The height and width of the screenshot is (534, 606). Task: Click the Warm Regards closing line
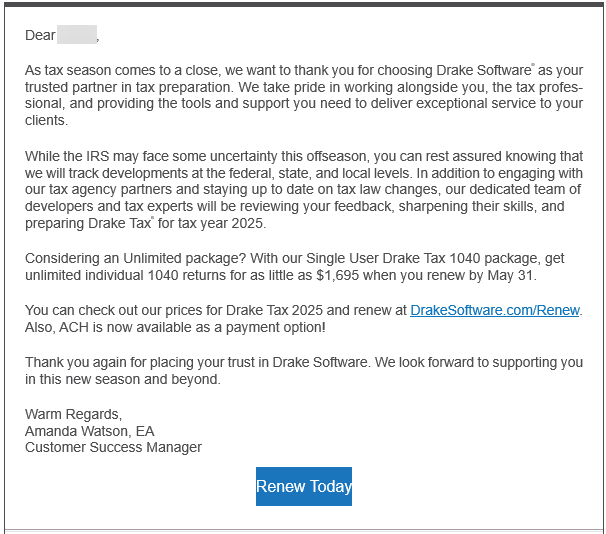[x=73, y=414]
